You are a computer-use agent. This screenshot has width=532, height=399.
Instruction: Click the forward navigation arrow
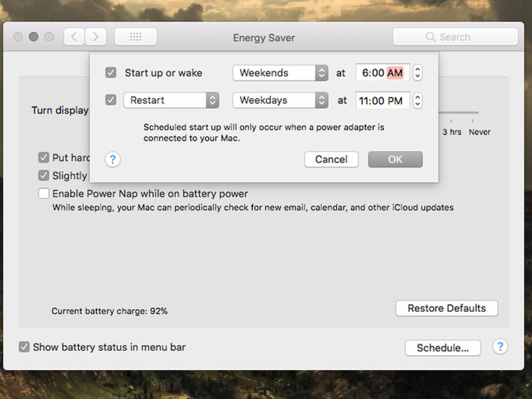[x=96, y=37]
